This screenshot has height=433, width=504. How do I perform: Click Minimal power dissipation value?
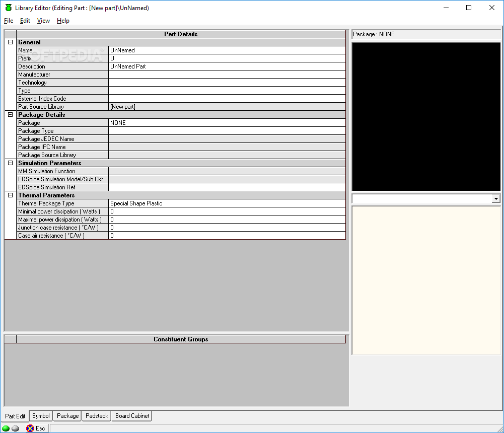pos(227,211)
